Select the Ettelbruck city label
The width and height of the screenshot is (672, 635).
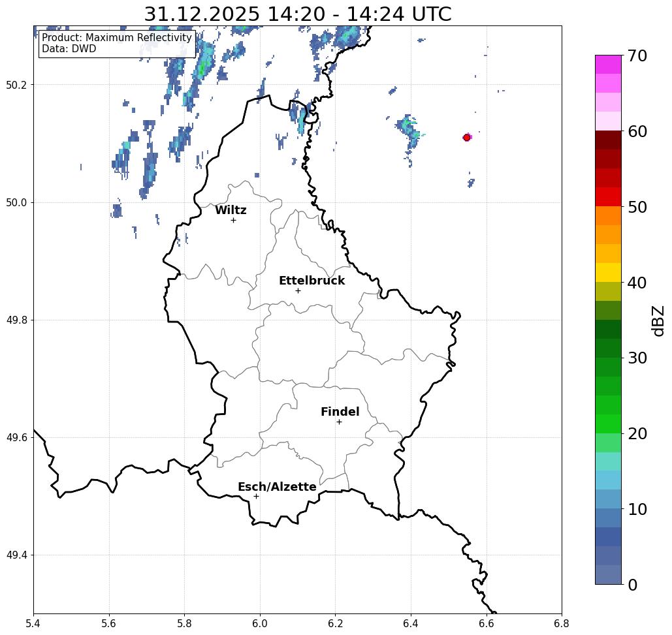[x=312, y=281]
